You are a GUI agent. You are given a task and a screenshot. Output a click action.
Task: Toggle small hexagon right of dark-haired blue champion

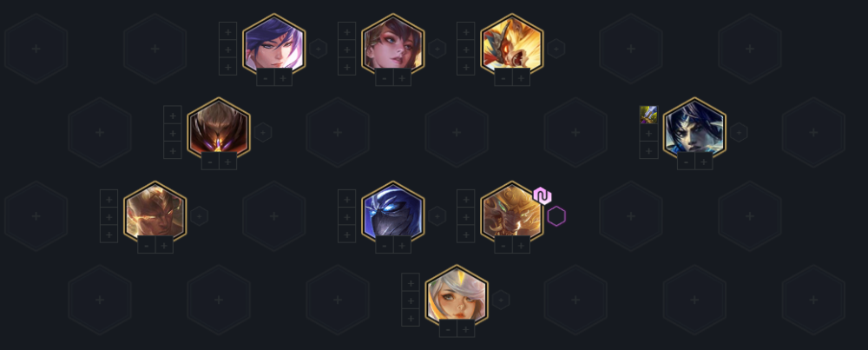pyautogui.click(x=739, y=132)
